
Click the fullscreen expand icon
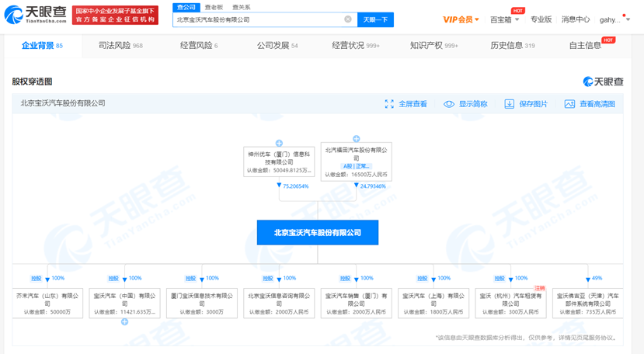click(389, 104)
